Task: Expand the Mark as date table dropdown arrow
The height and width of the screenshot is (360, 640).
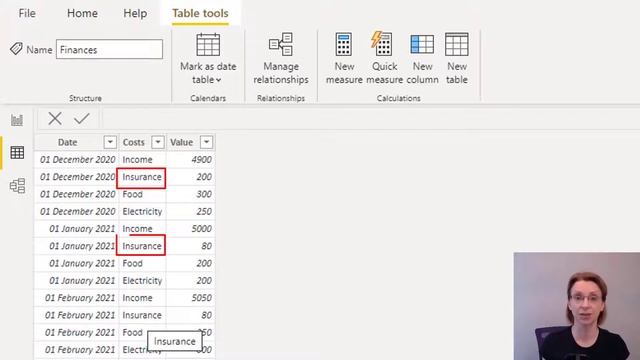Action: (x=219, y=80)
